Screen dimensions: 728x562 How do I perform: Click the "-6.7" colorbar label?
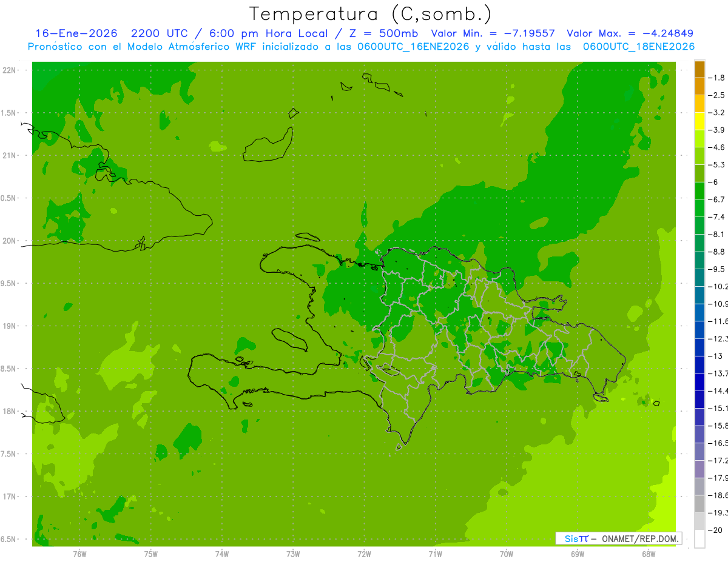pos(716,199)
